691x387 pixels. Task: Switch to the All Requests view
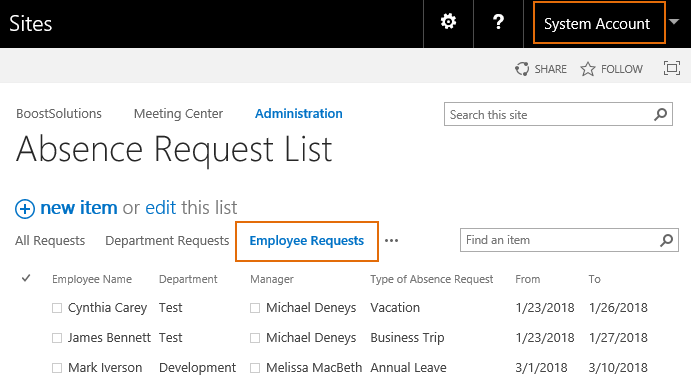[50, 241]
